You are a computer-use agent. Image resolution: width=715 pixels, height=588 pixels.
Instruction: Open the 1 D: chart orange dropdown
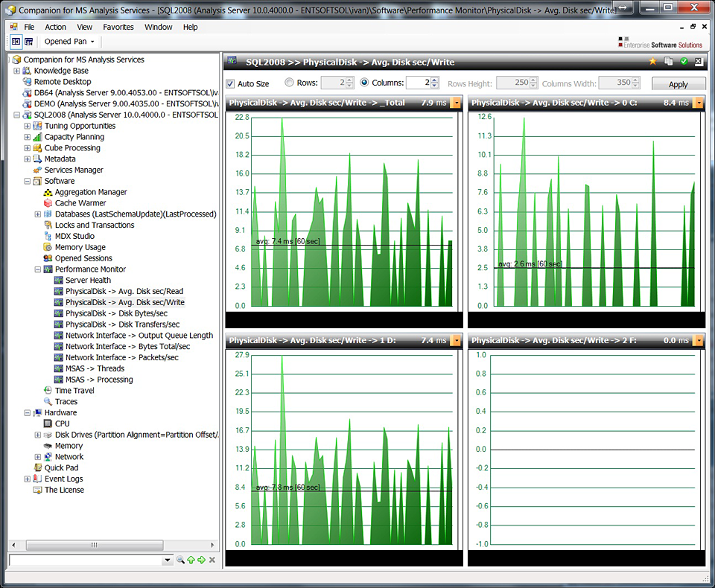pyautogui.click(x=456, y=340)
